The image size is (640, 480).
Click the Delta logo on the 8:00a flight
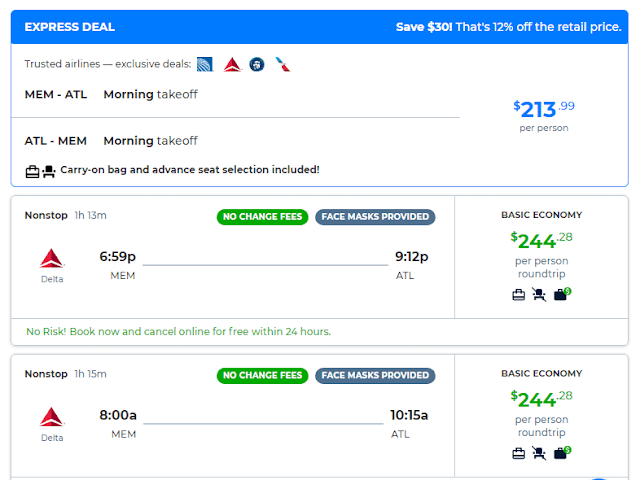tap(52, 417)
